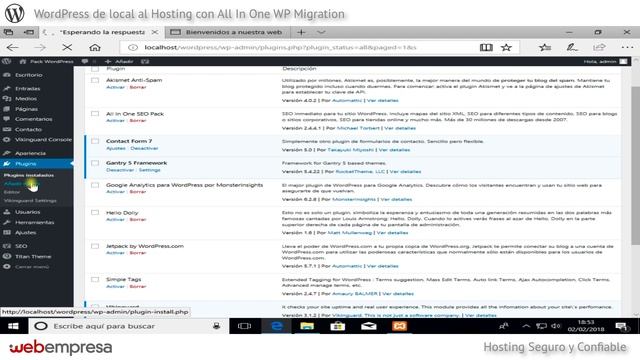Open the Windows Start button

pos(13,326)
